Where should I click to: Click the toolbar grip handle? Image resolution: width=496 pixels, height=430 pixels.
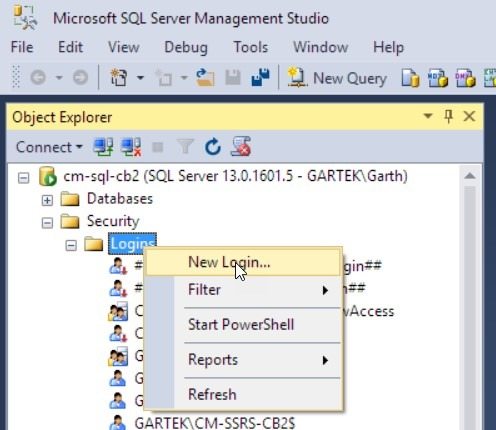click(16, 77)
